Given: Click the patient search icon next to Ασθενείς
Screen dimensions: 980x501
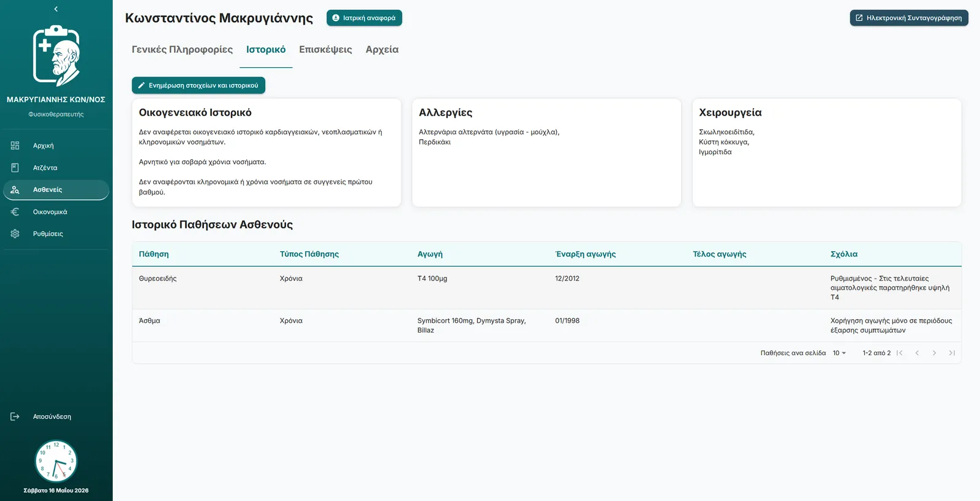Looking at the screenshot, I should pyautogui.click(x=15, y=190).
